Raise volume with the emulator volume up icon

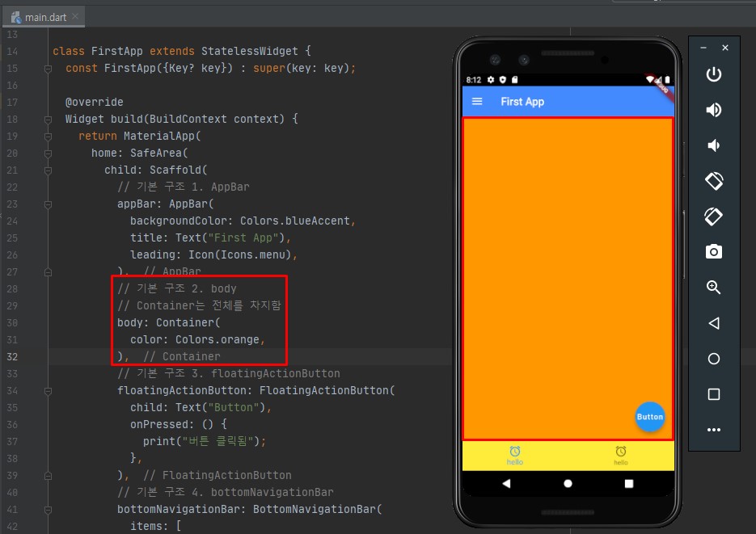(714, 110)
